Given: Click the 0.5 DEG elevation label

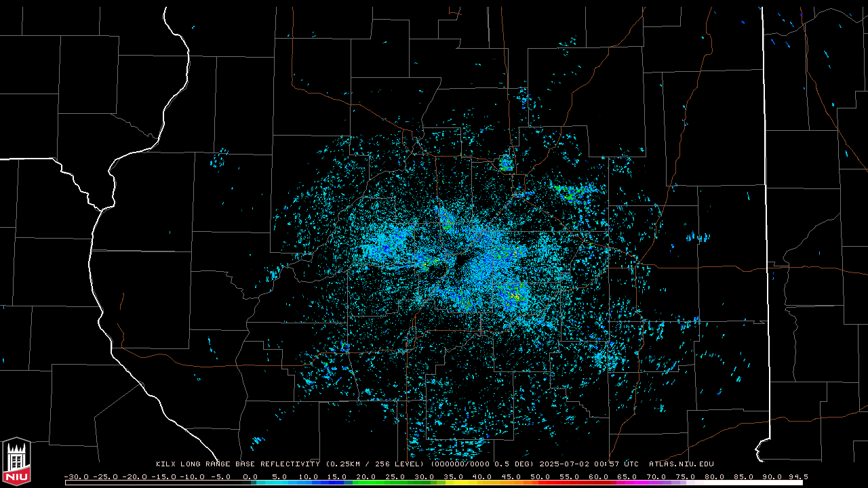Looking at the screenshot, I should [x=515, y=464].
